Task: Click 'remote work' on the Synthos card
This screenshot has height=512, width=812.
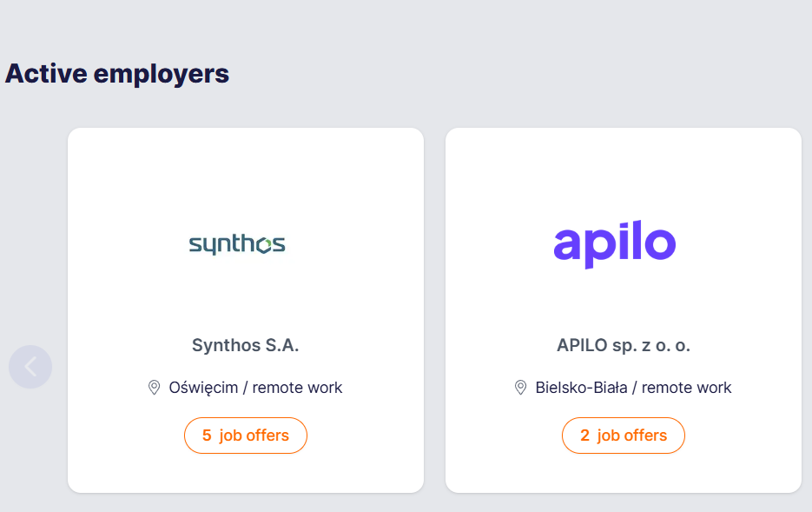Action: (x=297, y=388)
